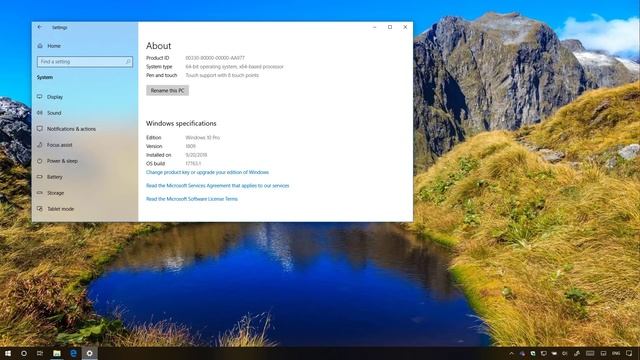Viewport: 640px width, 360px height.
Task: Show hidden system tray icons chevron
Action: (511, 353)
